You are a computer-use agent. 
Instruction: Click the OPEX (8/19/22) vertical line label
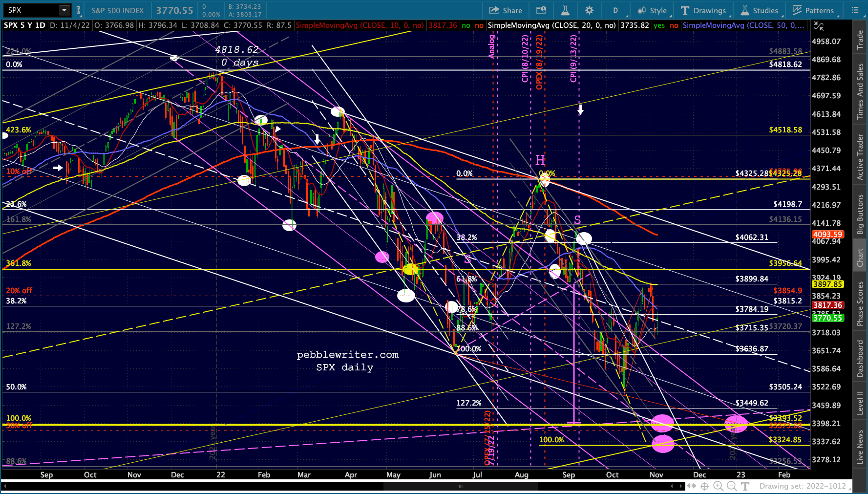[x=540, y=62]
